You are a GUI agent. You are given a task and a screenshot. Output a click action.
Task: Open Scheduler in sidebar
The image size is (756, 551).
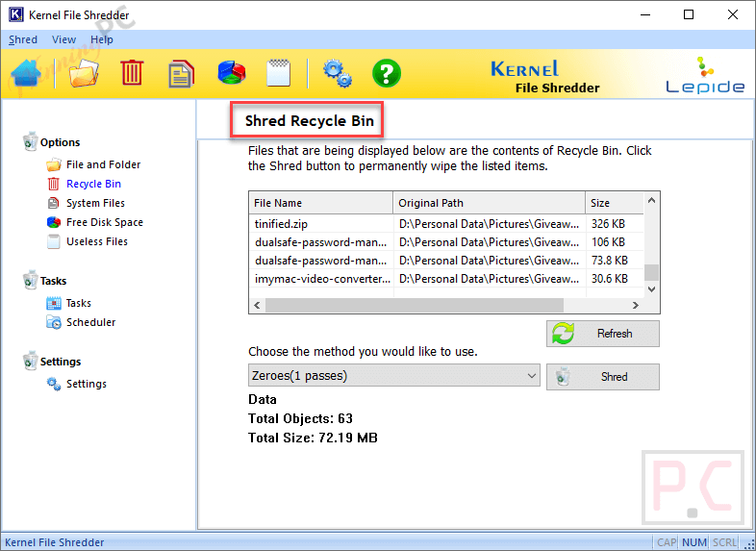click(x=81, y=322)
